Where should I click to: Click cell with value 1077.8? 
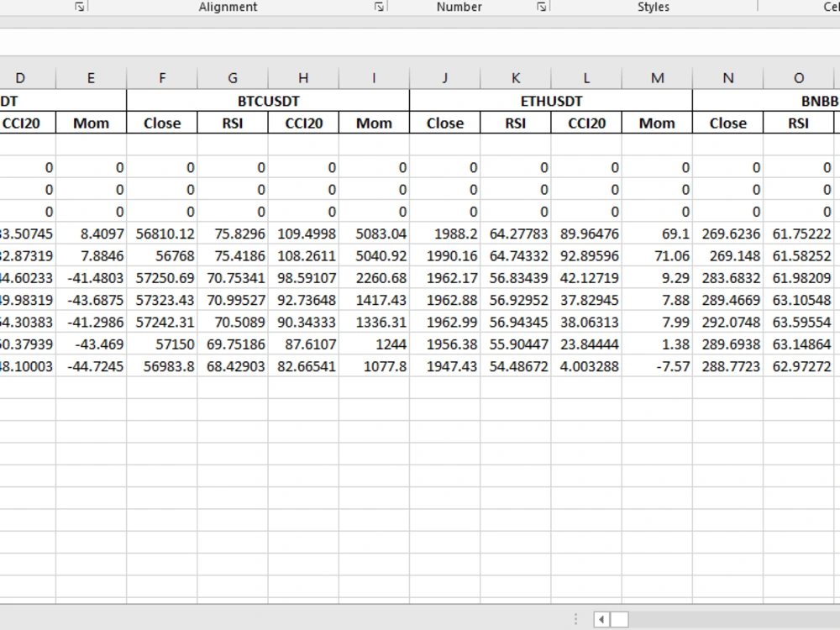tap(374, 366)
